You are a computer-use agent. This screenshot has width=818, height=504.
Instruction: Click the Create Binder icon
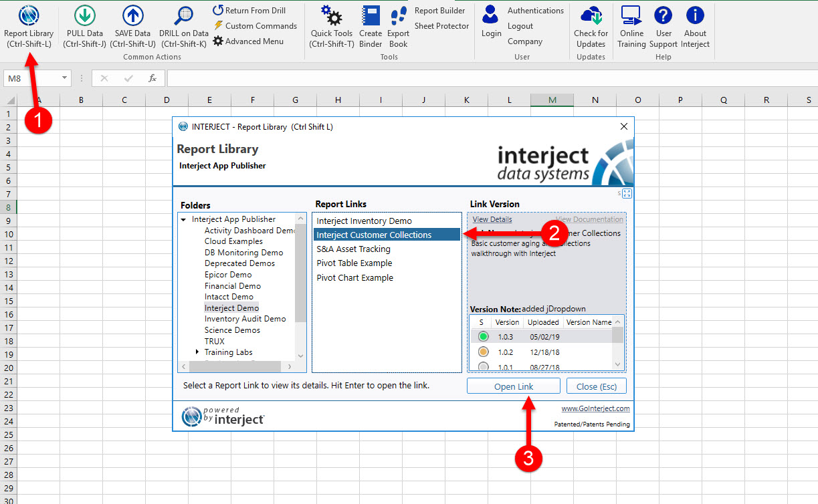pos(370,15)
